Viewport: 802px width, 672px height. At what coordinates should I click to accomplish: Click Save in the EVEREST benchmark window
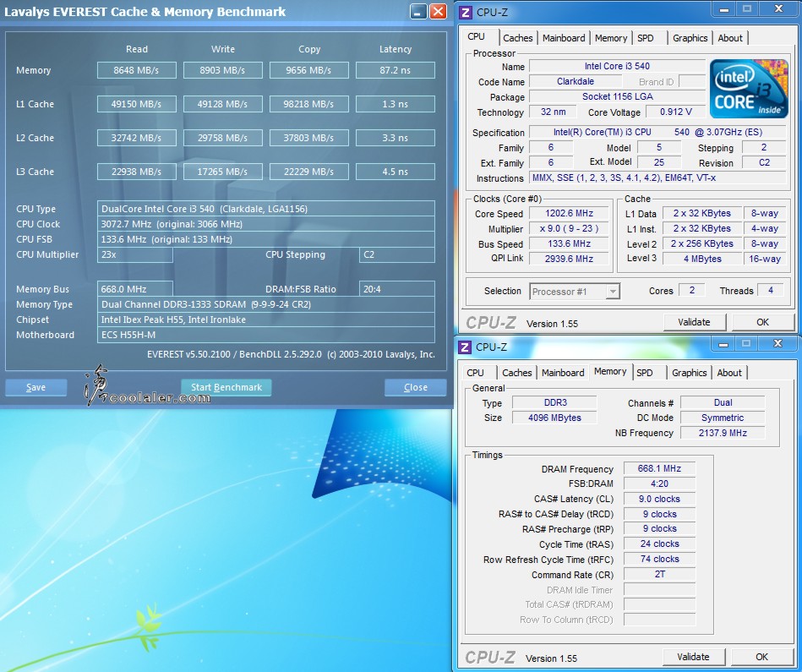click(35, 388)
